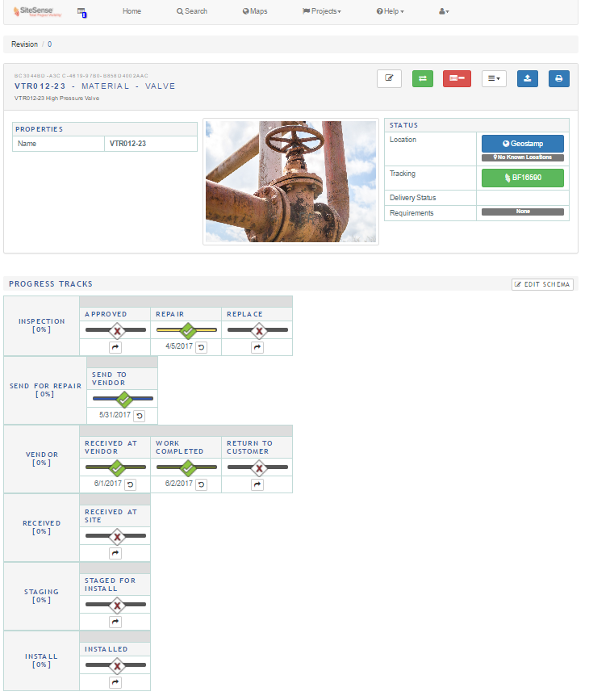This screenshot has width=589, height=700.
Task: Toggle the Approved step marker
Action: [117, 331]
